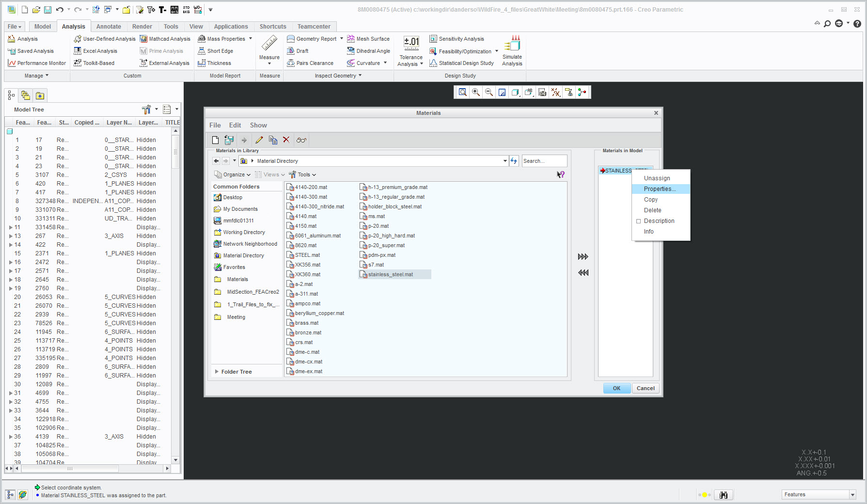
Task: Expand Model Tree row 13
Action: pos(11,236)
